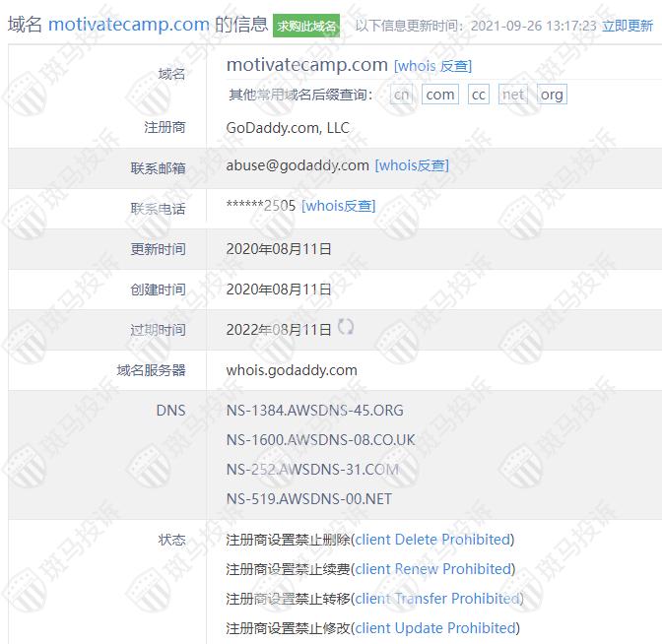The image size is (662, 644).
Task: Open client Update Prohibited status link
Action: coord(434,628)
